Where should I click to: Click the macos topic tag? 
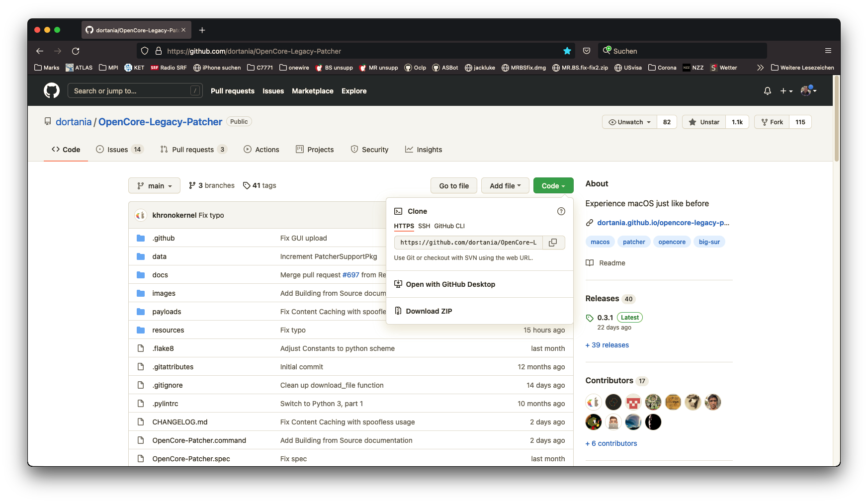pyautogui.click(x=600, y=242)
